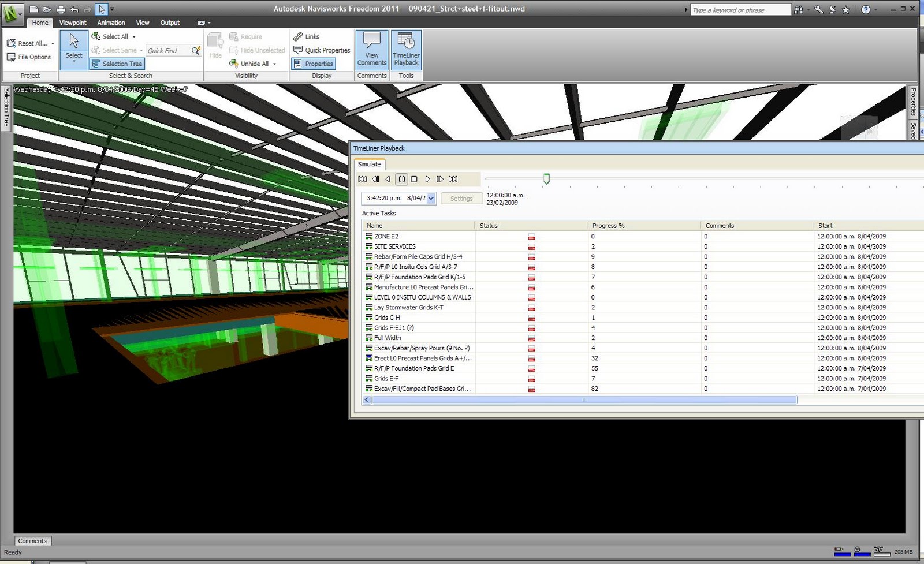
Task: Click inside the Quick Find field
Action: click(x=169, y=51)
